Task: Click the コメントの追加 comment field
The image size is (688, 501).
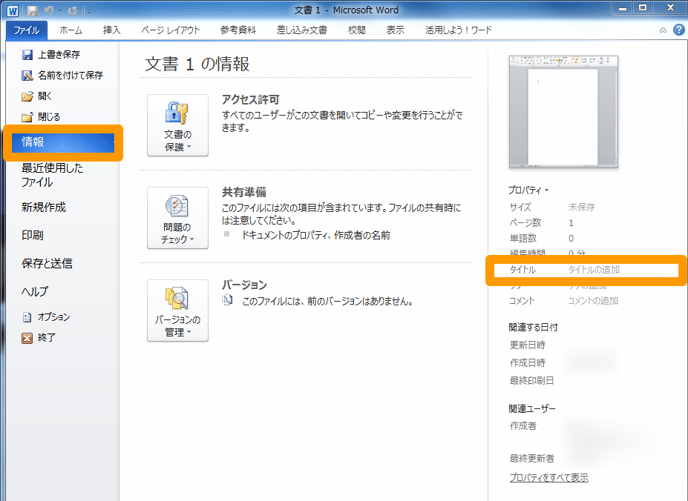Action: (593, 301)
